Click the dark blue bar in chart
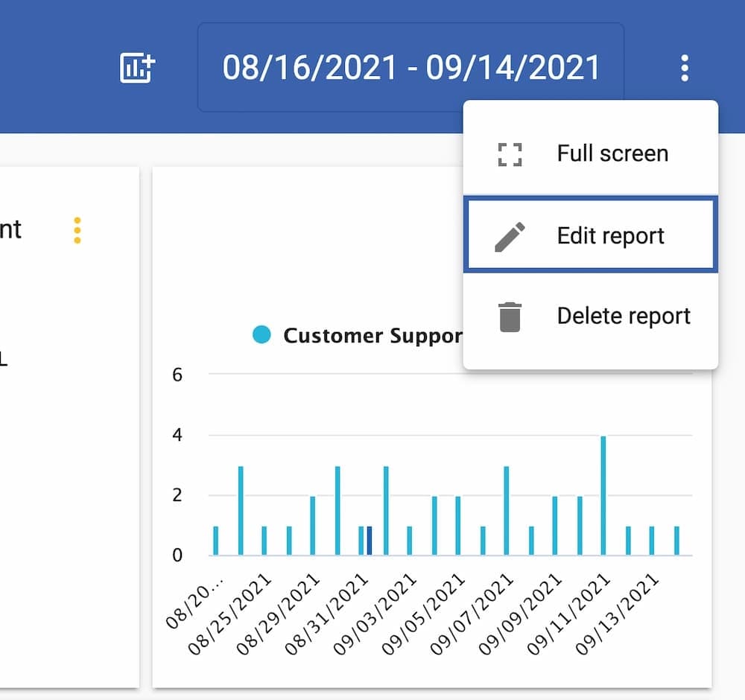 pyautogui.click(x=369, y=541)
